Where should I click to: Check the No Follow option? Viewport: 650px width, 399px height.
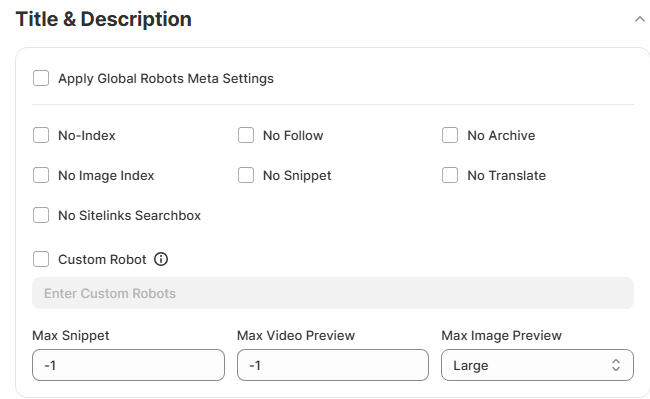click(246, 135)
